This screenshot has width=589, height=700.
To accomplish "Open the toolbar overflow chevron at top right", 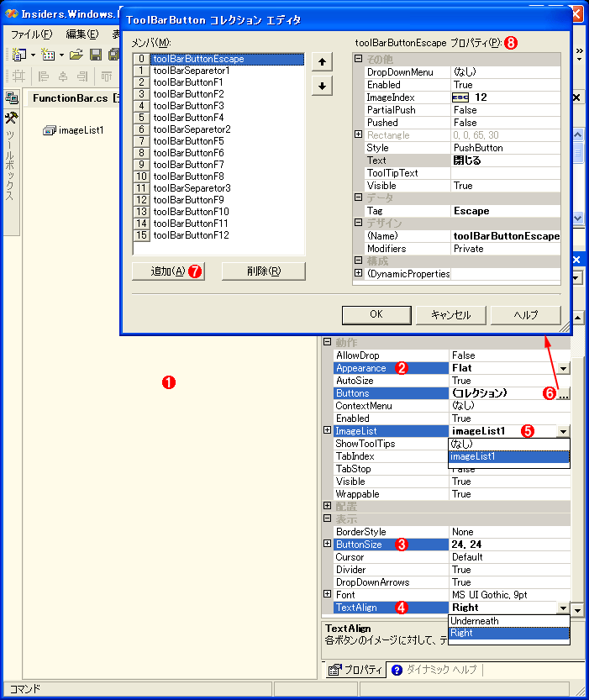I will [580, 55].
